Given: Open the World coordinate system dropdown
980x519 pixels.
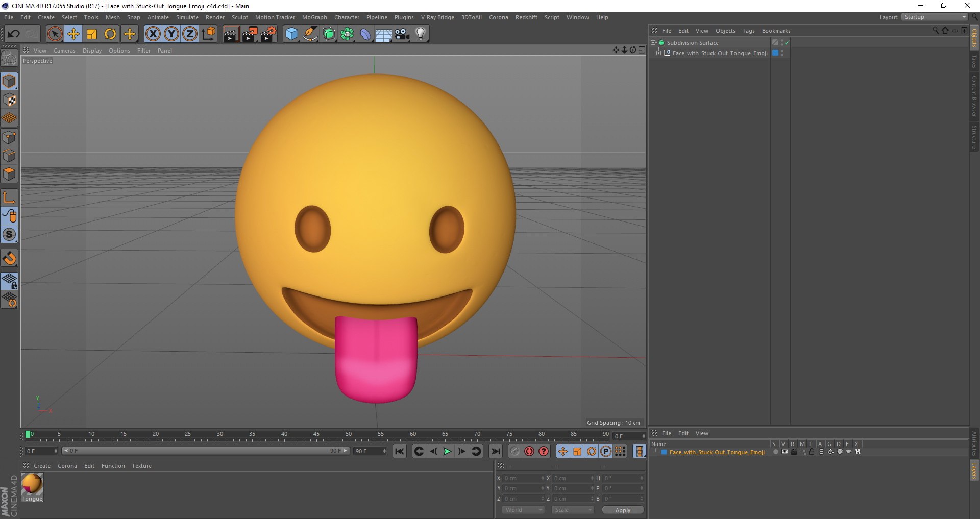Looking at the screenshot, I should click(x=523, y=510).
